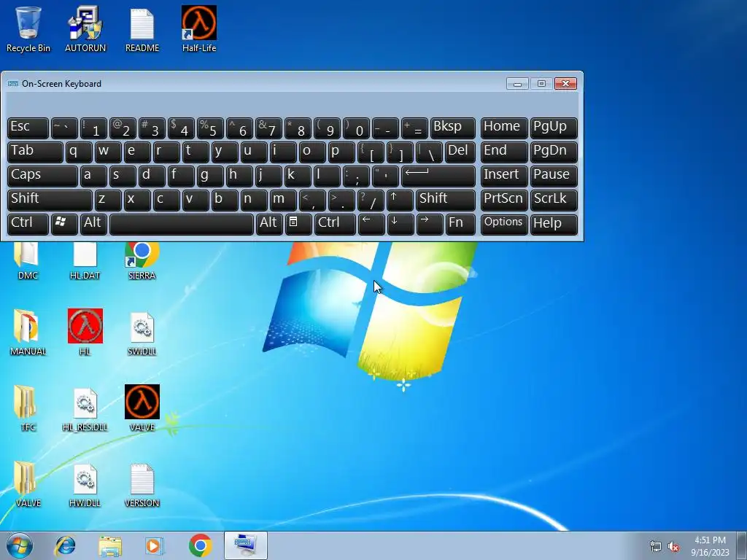Click the down arrow key
Image resolution: width=747 pixels, height=560 pixels.
(400, 224)
